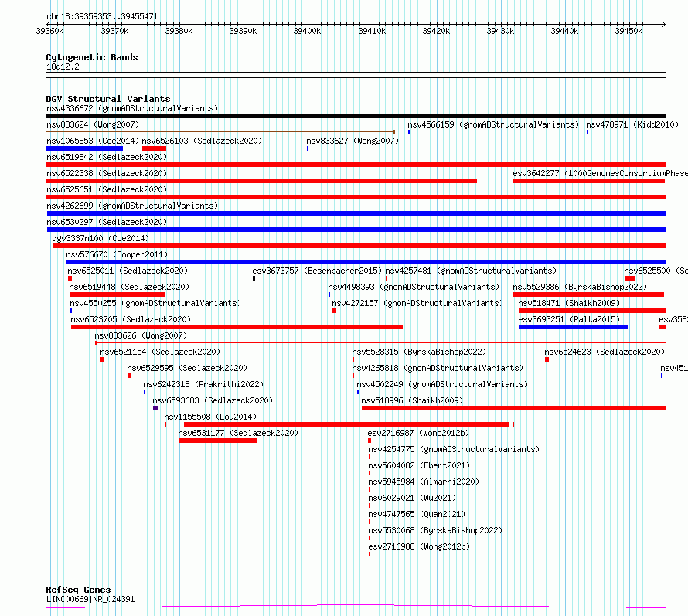This screenshot has height=616, width=688.
Task: Select the nsv4502249 gnomADStructuralVariants label
Action: click(x=442, y=384)
